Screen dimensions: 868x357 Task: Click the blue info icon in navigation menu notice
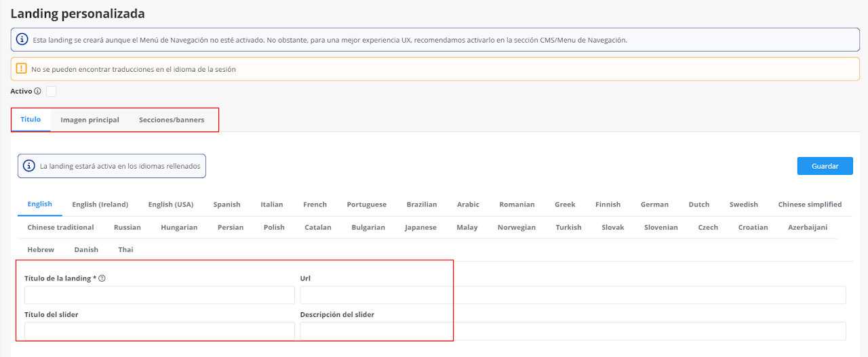click(x=22, y=40)
